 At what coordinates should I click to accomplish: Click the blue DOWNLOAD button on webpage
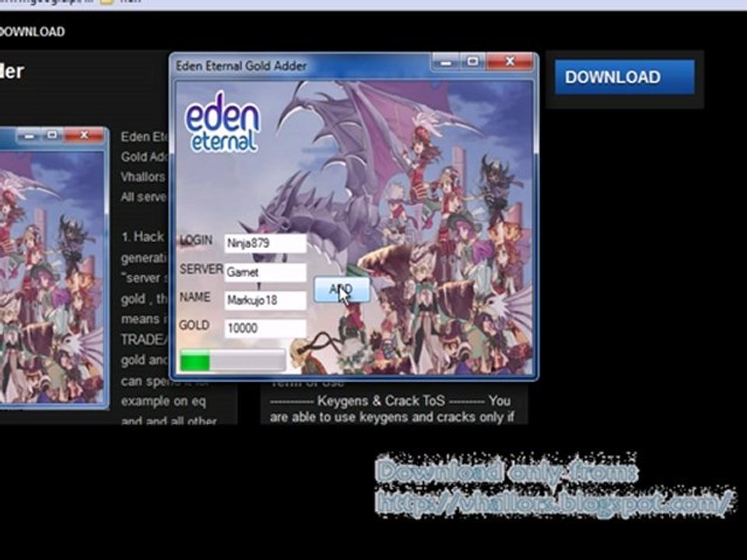(x=624, y=77)
